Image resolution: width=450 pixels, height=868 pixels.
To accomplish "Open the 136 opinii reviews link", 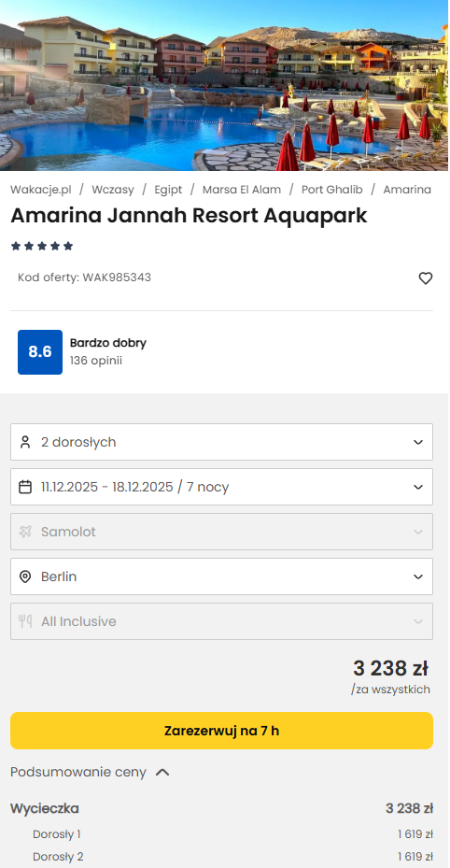I will click(95, 361).
